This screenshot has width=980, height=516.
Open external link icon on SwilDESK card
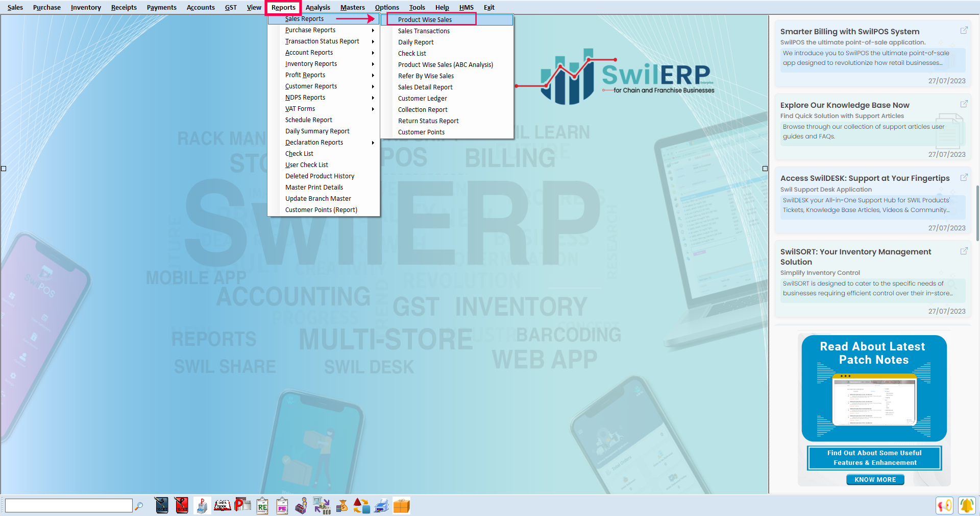[x=964, y=177]
